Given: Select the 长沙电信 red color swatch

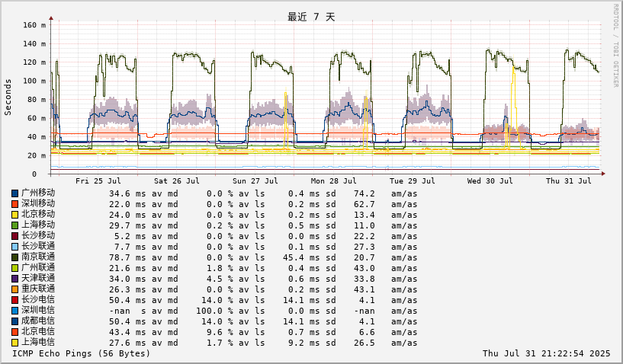Looking at the screenshot, I should (x=14, y=301).
